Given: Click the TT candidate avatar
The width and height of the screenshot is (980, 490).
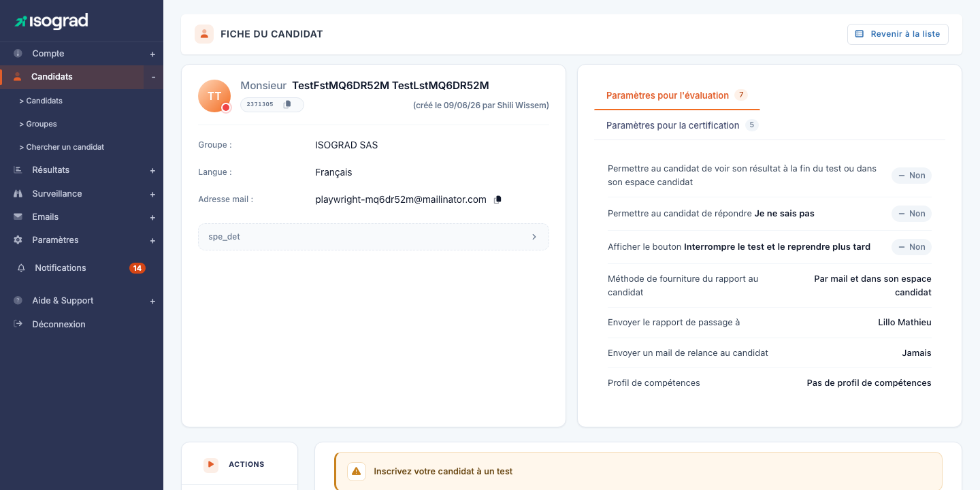Looking at the screenshot, I should [x=214, y=96].
